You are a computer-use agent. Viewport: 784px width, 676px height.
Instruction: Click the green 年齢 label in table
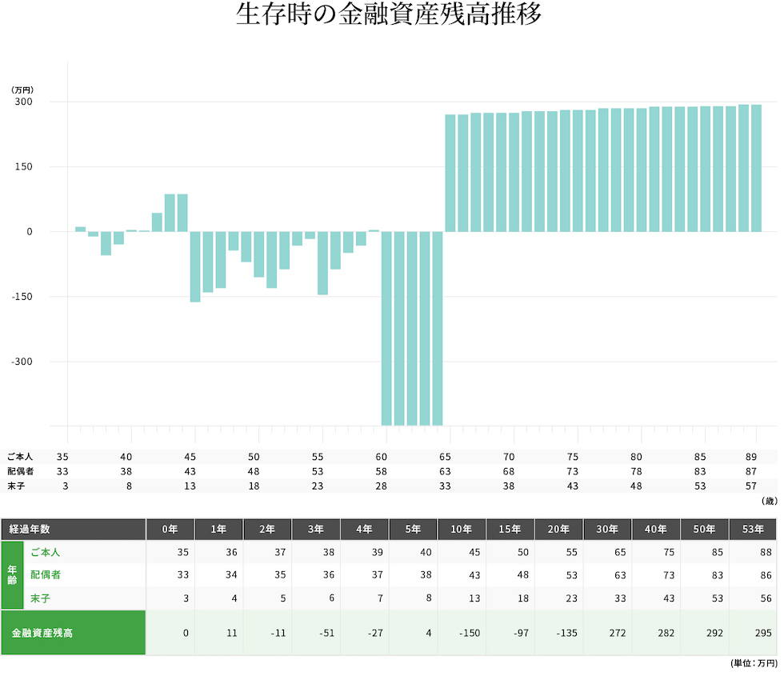[x=12, y=575]
